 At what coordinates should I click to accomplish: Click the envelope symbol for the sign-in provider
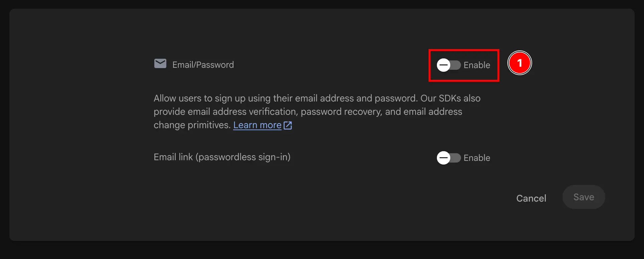point(160,64)
